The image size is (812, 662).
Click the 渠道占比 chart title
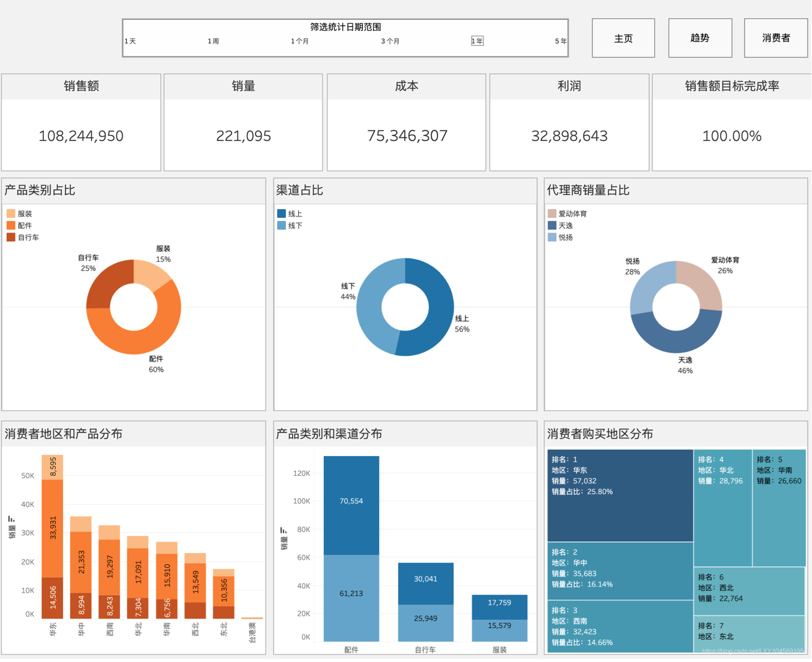(300, 191)
